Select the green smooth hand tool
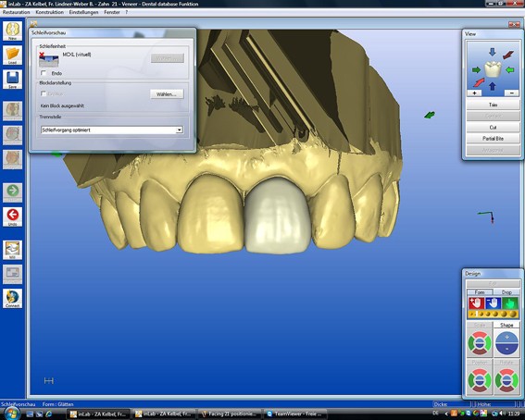Image resolution: width=525 pixels, height=420 pixels. pos(509,303)
